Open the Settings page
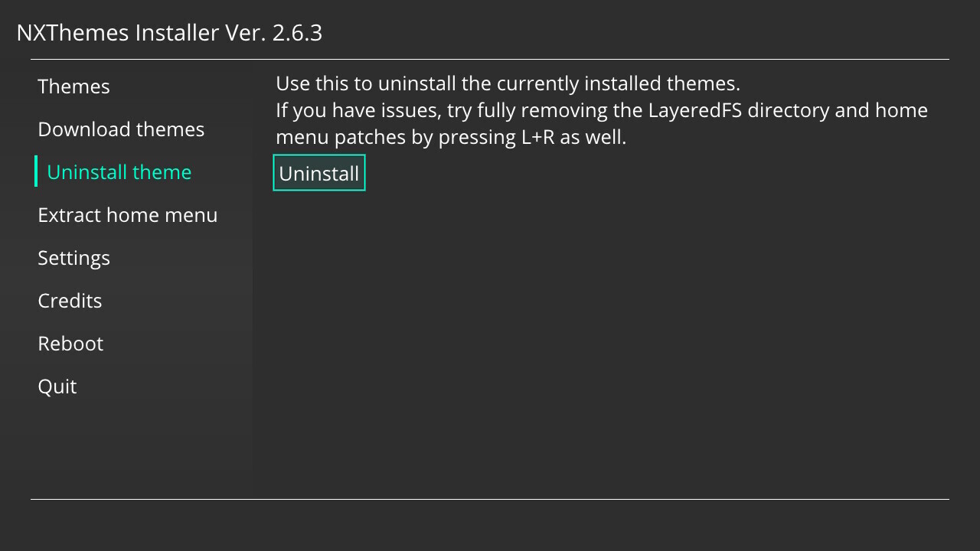Screen dimensions: 980x551 coord(73,258)
